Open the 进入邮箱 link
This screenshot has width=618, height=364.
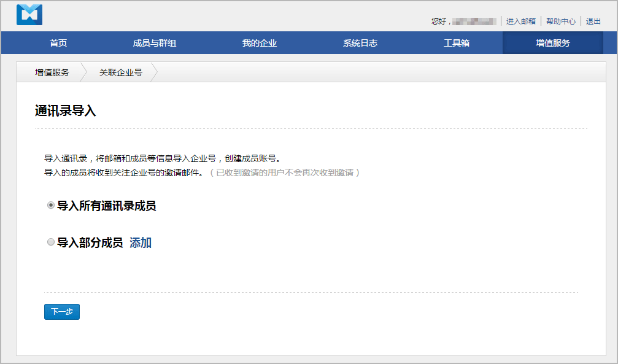(x=520, y=21)
